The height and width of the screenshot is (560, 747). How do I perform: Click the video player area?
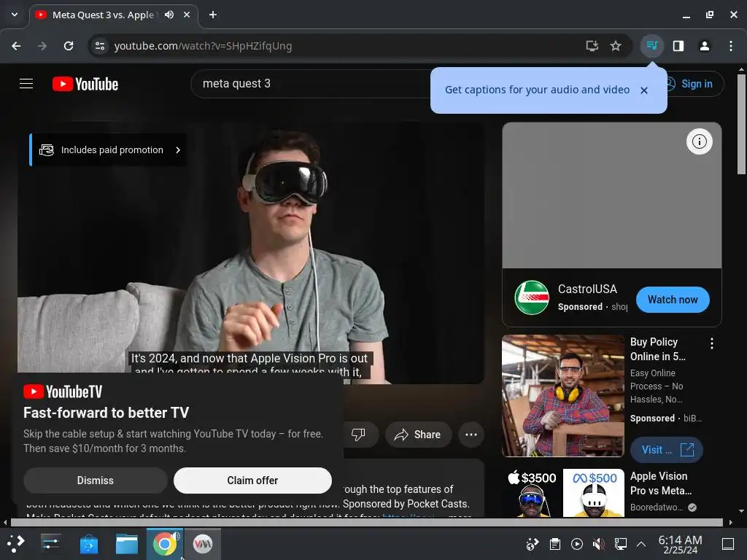251,253
